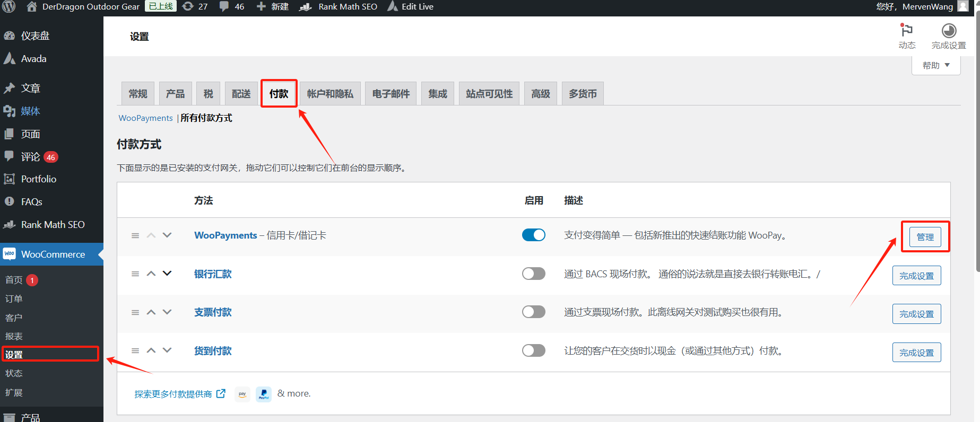Screen dimensions: 980x422
Task: Enable the 货到付款 payment toggle
Action: click(x=533, y=350)
